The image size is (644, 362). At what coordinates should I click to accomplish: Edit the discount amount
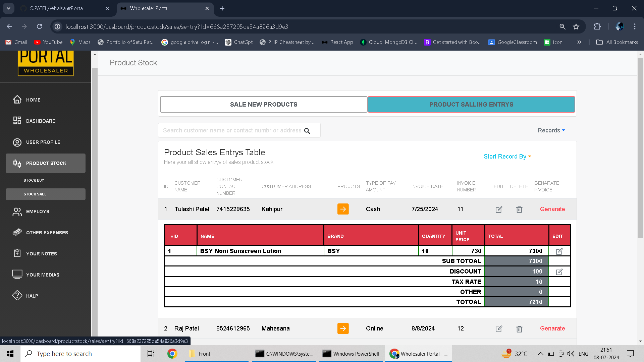pyautogui.click(x=559, y=272)
